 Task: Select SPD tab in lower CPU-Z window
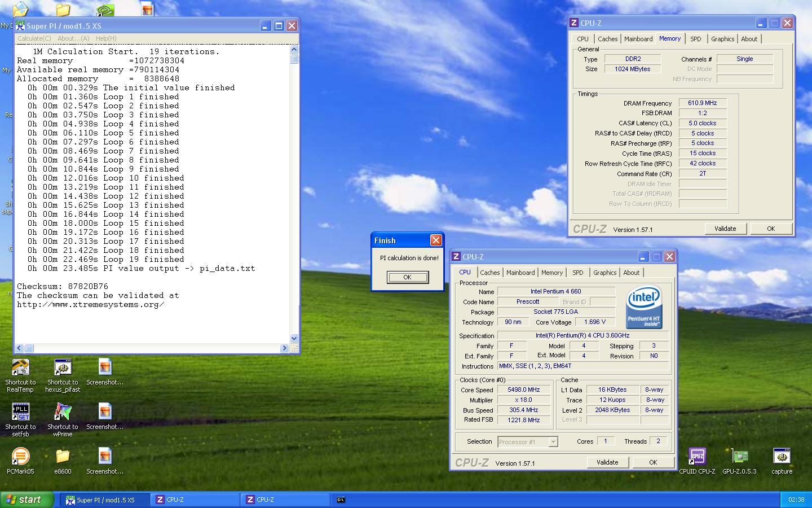[x=577, y=273]
